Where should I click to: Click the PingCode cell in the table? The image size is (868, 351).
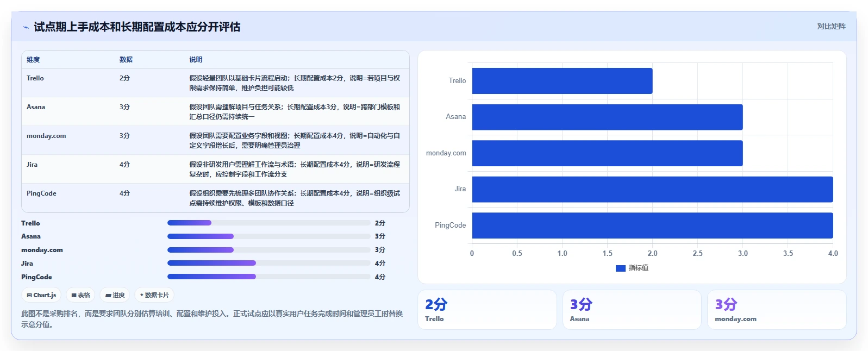[x=41, y=193]
